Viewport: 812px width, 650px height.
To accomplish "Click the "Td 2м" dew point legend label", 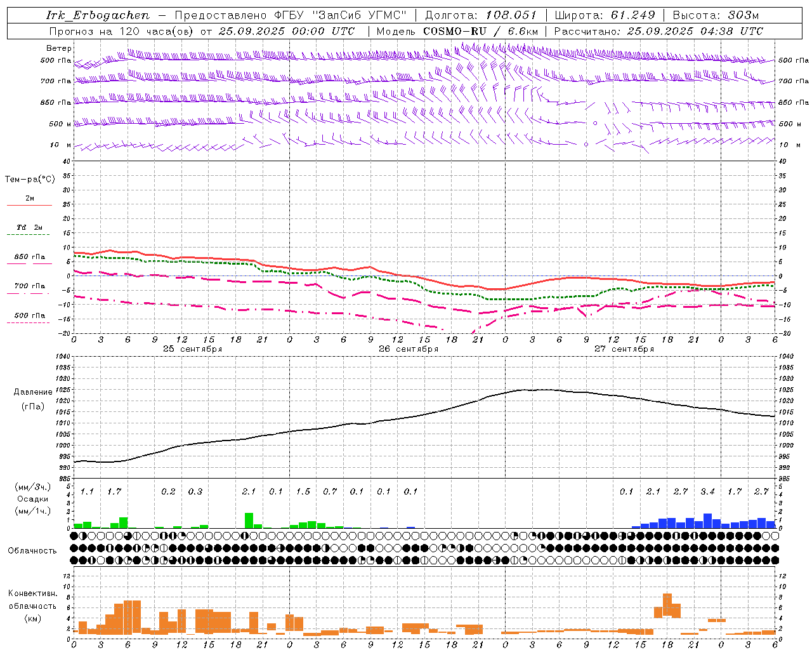I will (x=29, y=227).
